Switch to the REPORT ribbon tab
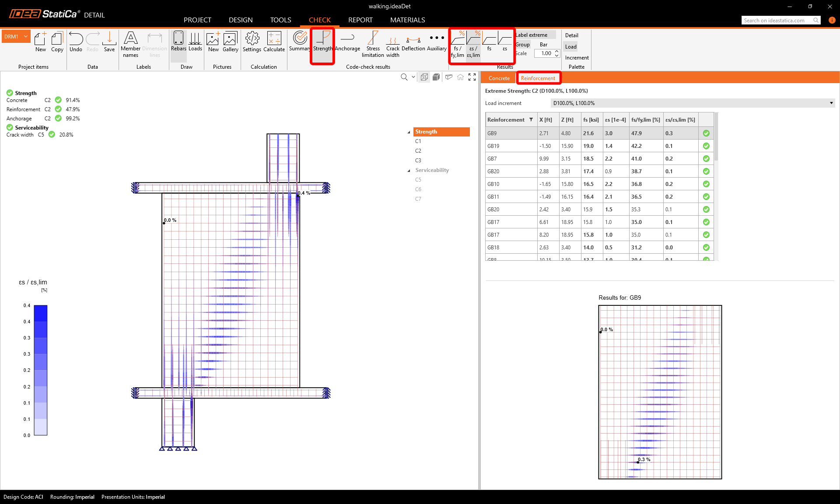 360,20
